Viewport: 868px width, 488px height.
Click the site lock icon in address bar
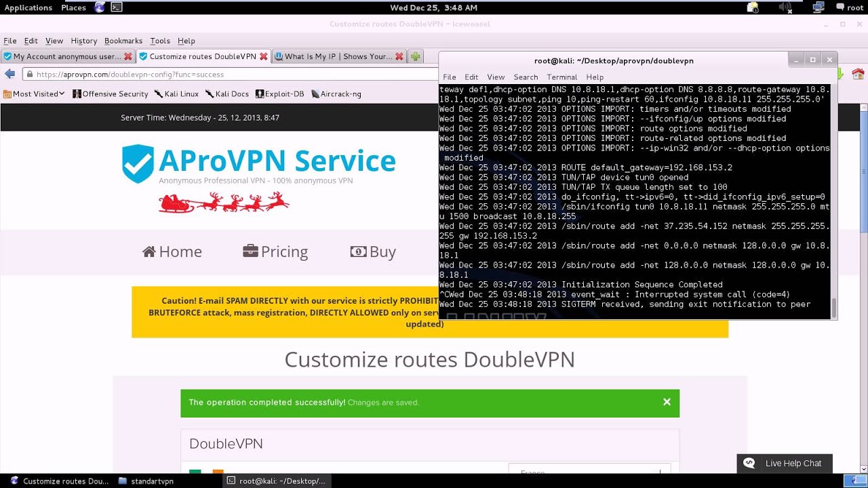(29, 75)
